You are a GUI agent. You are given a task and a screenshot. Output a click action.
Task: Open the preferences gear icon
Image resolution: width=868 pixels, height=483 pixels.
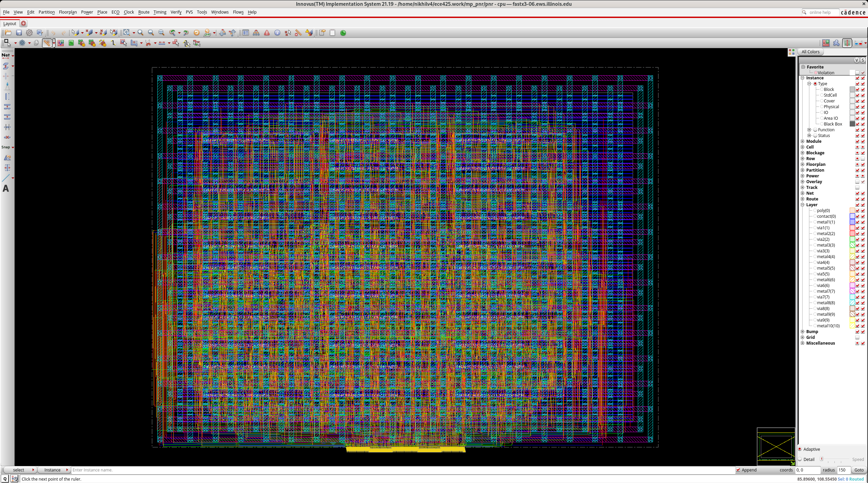pos(29,33)
